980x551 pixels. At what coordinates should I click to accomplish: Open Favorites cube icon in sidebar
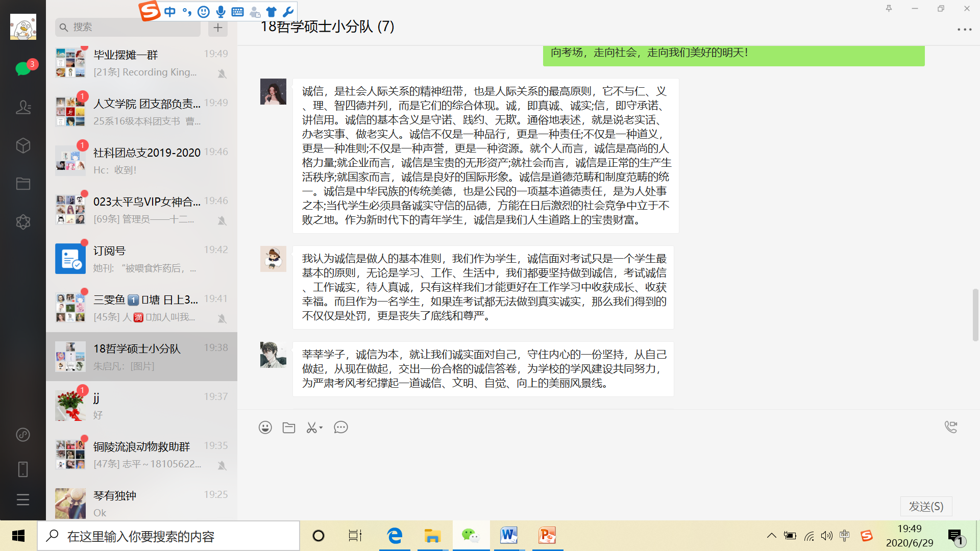pyautogui.click(x=23, y=146)
